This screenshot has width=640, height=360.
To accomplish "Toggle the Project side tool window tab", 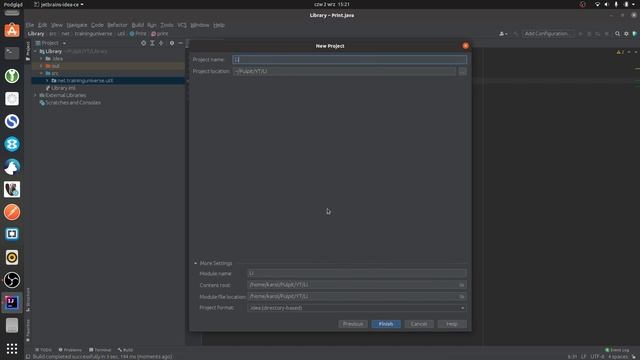I will (28, 51).
